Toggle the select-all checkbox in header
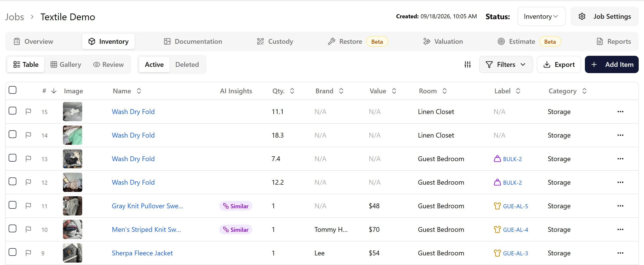644x265 pixels. [x=12, y=90]
